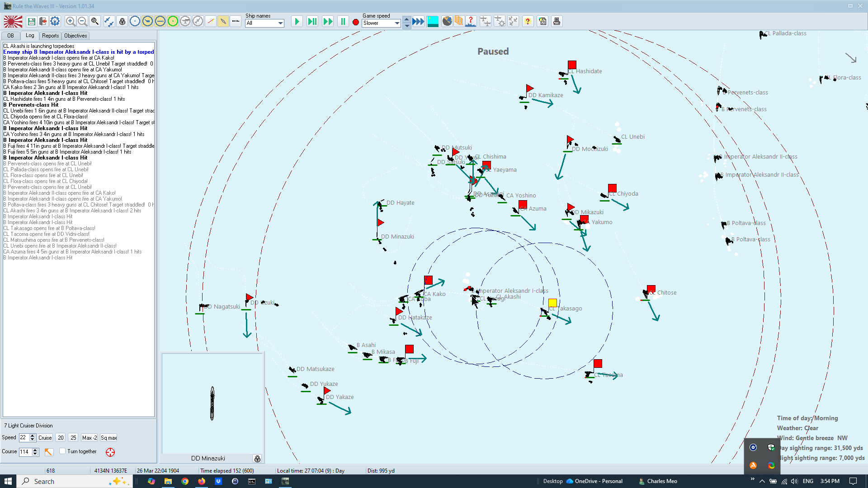Toggle the grey circle with diagonal arrow
This screenshot has height=488, width=868.
pos(198,21)
